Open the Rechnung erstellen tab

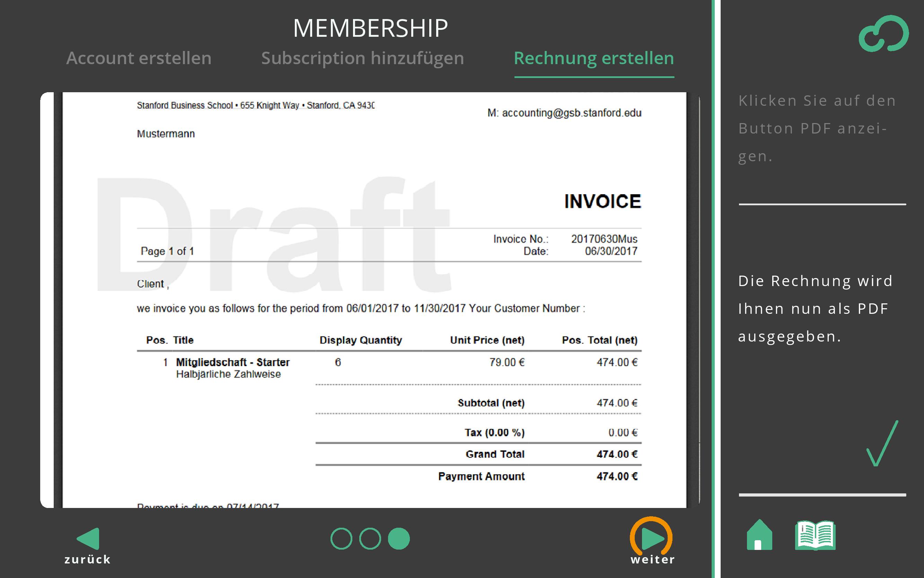(594, 58)
